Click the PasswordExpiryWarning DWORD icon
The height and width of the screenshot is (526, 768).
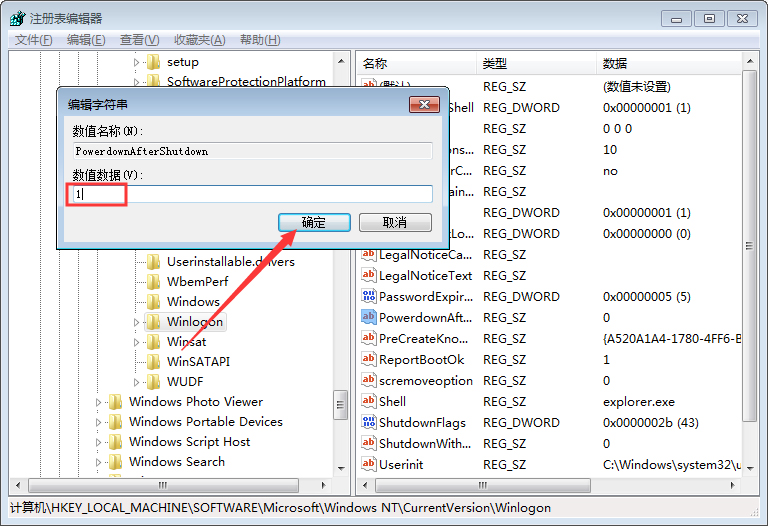tap(369, 297)
